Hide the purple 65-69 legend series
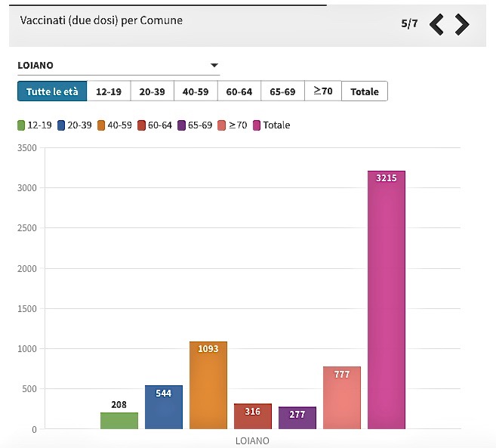The height and width of the screenshot is (448, 496). [x=195, y=125]
